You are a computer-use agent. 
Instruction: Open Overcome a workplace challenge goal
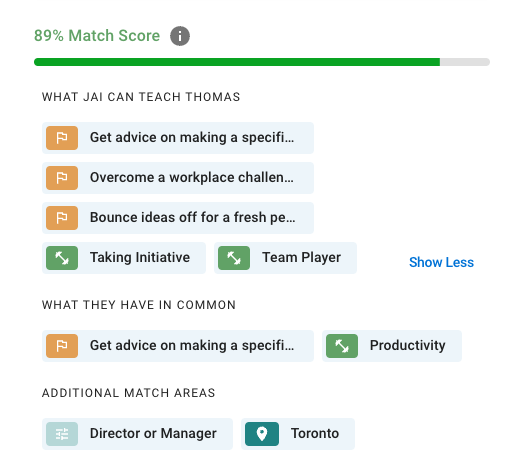(178, 178)
